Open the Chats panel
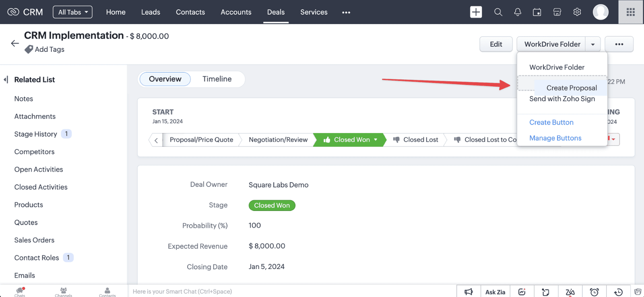The image size is (644, 297). 20,292
